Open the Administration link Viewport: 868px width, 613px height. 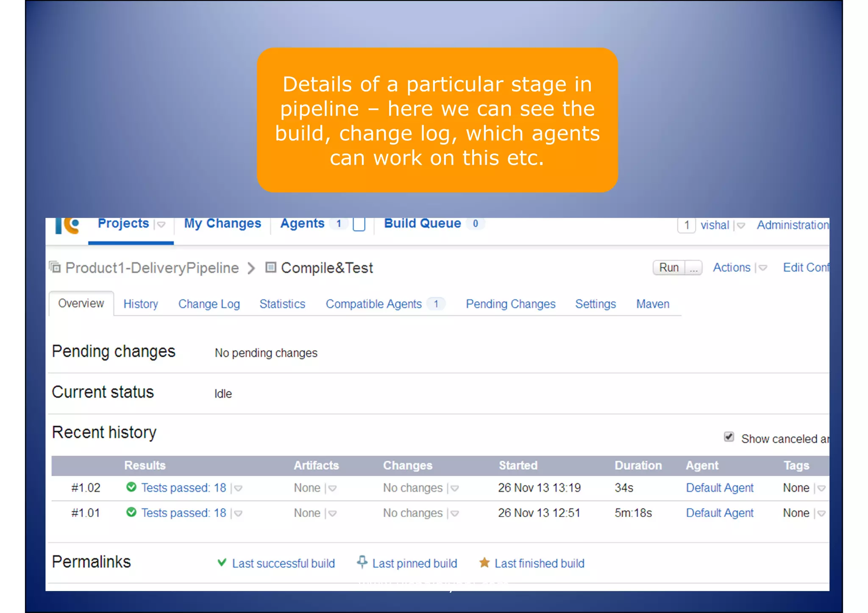click(x=793, y=225)
